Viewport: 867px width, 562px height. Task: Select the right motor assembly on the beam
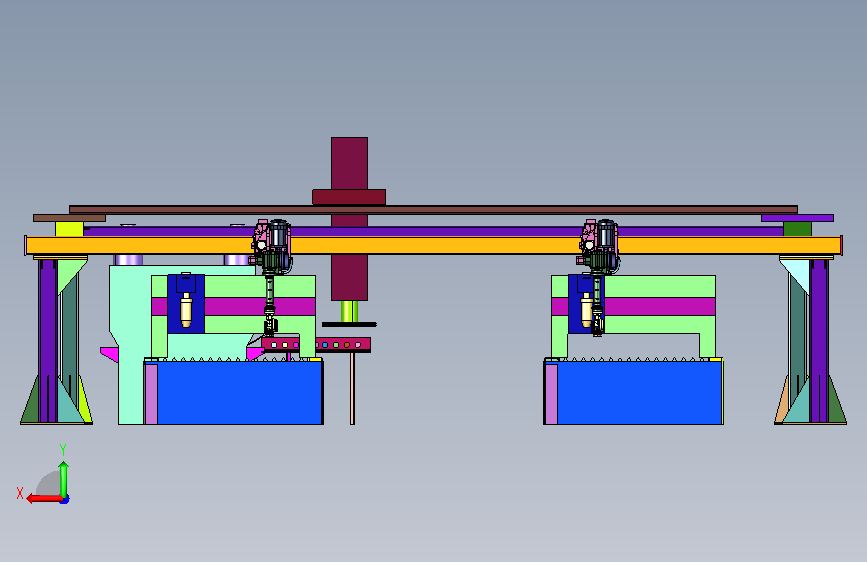click(x=599, y=247)
